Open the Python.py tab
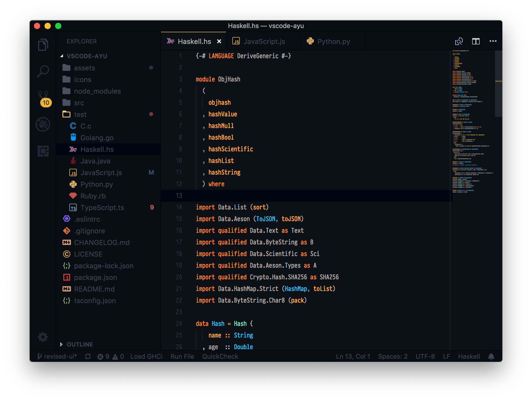 [333, 41]
